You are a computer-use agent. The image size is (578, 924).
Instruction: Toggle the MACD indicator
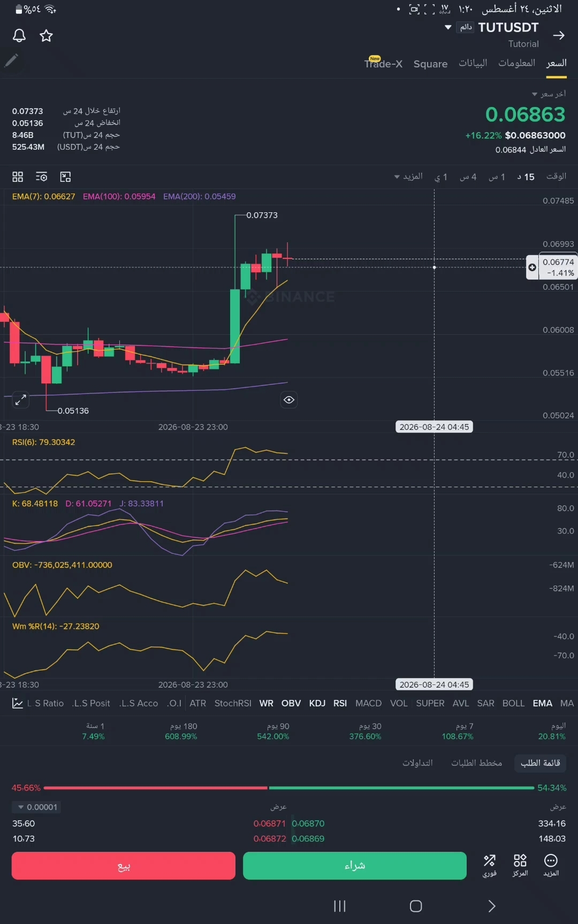[368, 703]
